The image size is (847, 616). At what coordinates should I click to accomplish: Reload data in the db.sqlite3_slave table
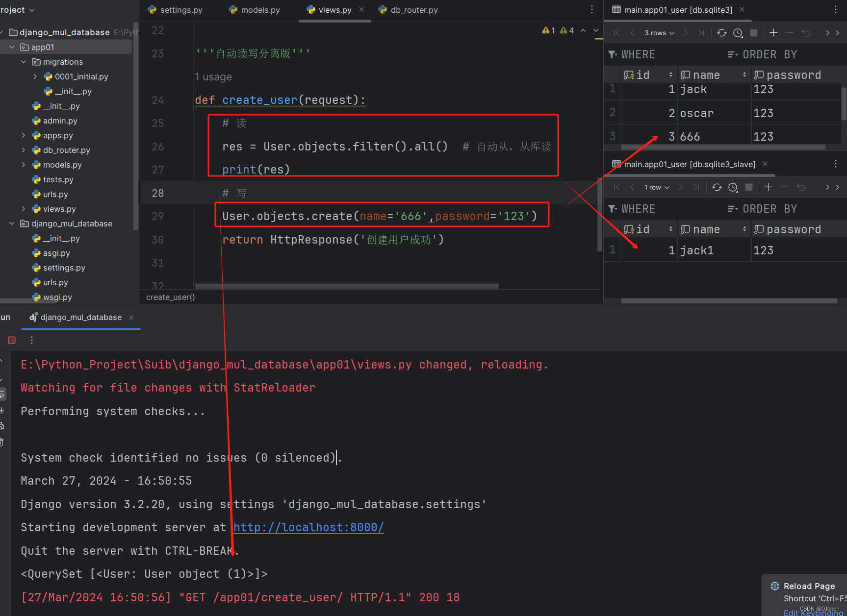717,187
